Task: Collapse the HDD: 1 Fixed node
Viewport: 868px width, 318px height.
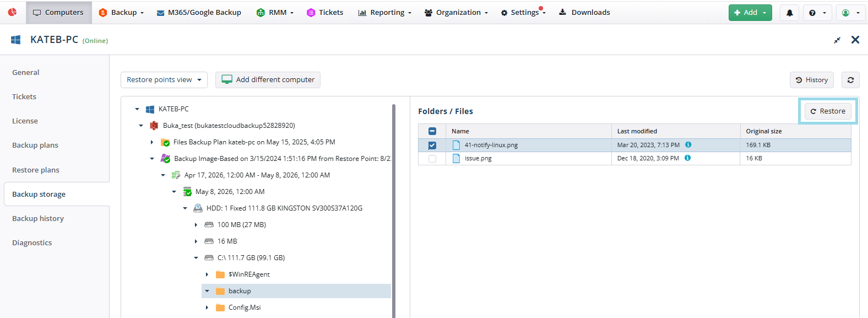Action: (x=185, y=208)
